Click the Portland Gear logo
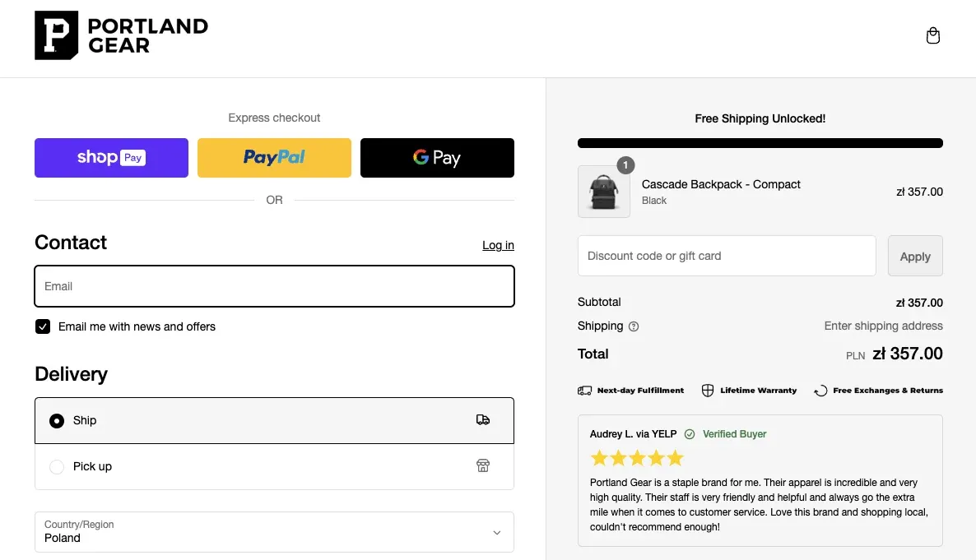 121,35
